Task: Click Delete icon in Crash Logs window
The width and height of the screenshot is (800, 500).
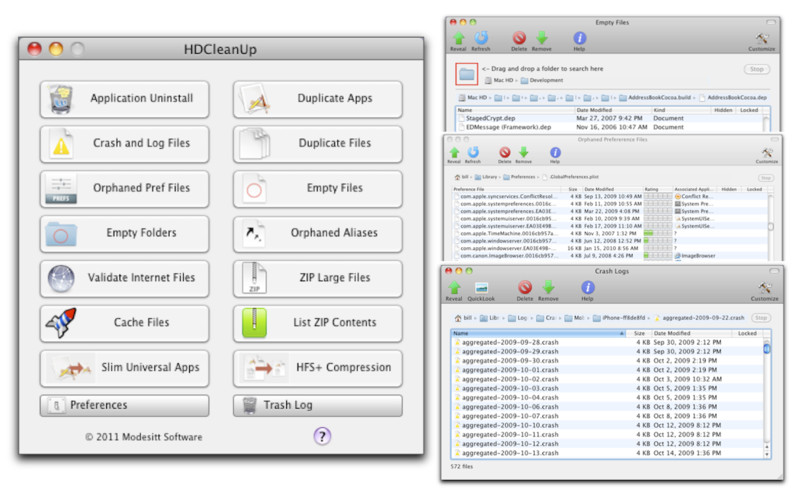Action: 524,290
